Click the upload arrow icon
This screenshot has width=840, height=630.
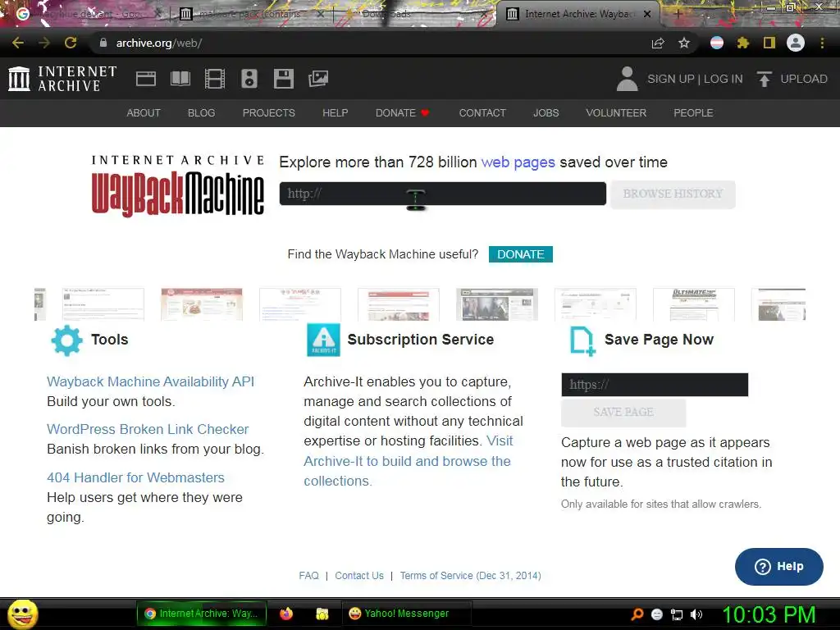[x=764, y=79]
